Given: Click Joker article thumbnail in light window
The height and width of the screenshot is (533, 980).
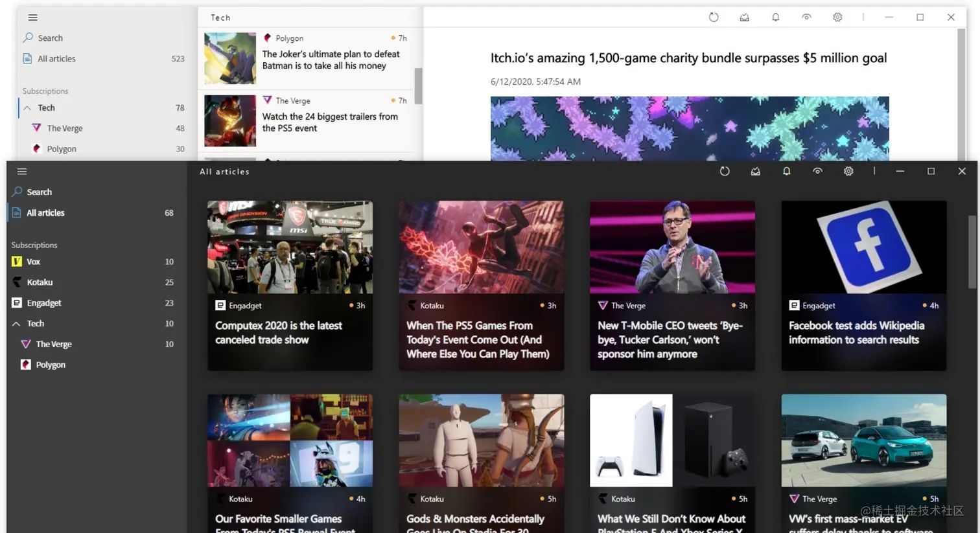Looking at the screenshot, I should click(x=230, y=58).
